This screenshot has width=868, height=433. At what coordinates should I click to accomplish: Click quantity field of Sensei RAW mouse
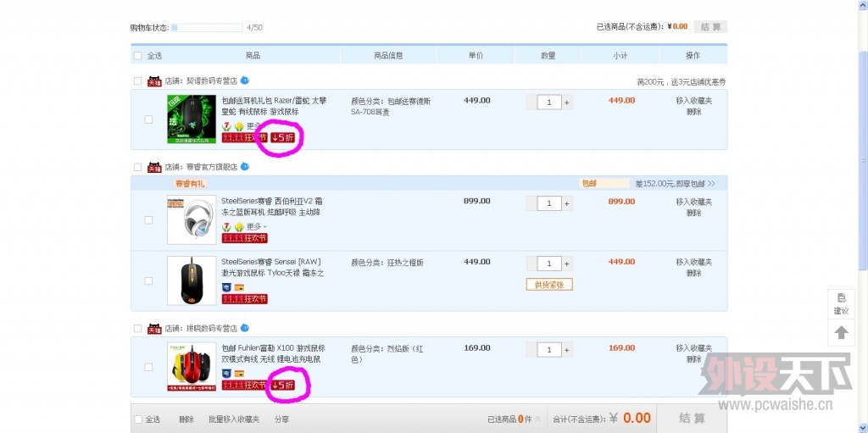pyautogui.click(x=549, y=264)
